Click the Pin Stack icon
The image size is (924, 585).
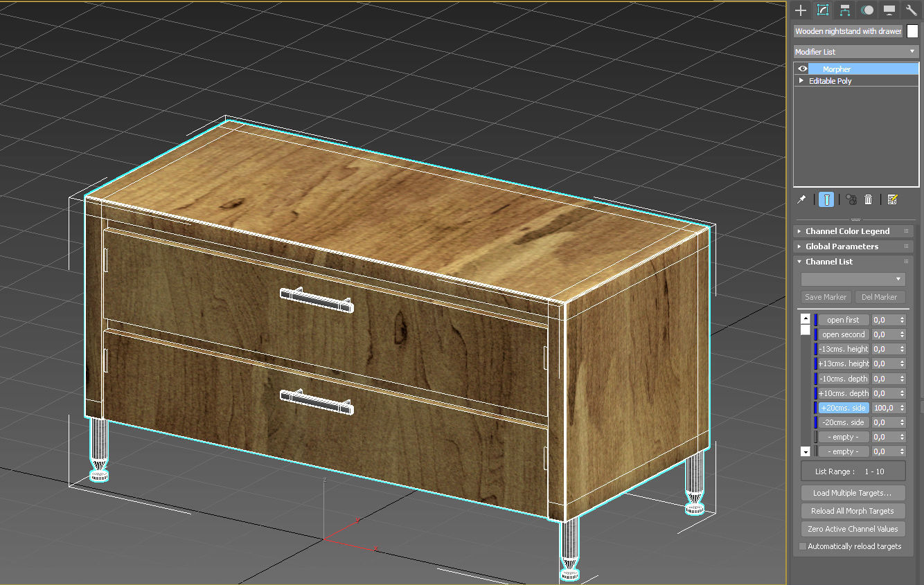[x=801, y=199]
